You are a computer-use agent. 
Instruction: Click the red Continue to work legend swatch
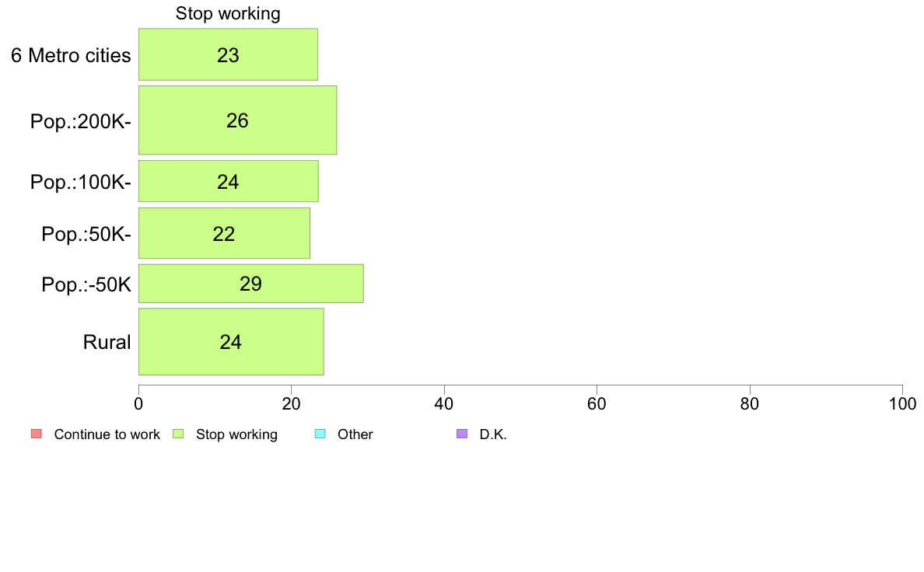37,434
